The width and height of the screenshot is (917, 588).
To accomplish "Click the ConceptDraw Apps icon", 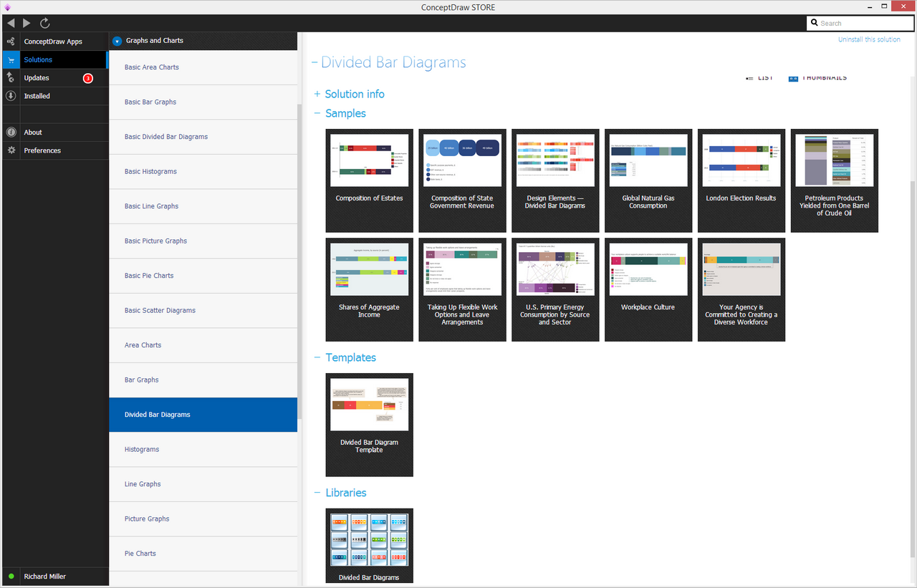I will pyautogui.click(x=10, y=41).
